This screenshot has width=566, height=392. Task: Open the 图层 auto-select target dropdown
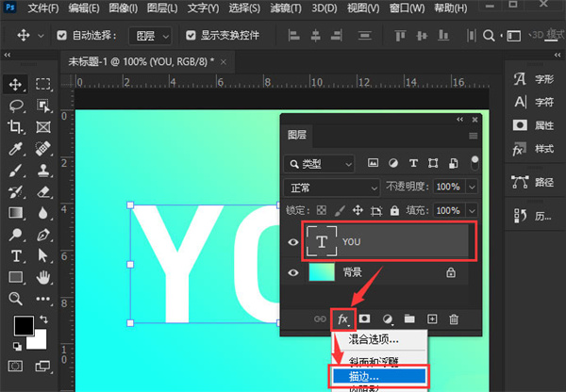[x=150, y=36]
